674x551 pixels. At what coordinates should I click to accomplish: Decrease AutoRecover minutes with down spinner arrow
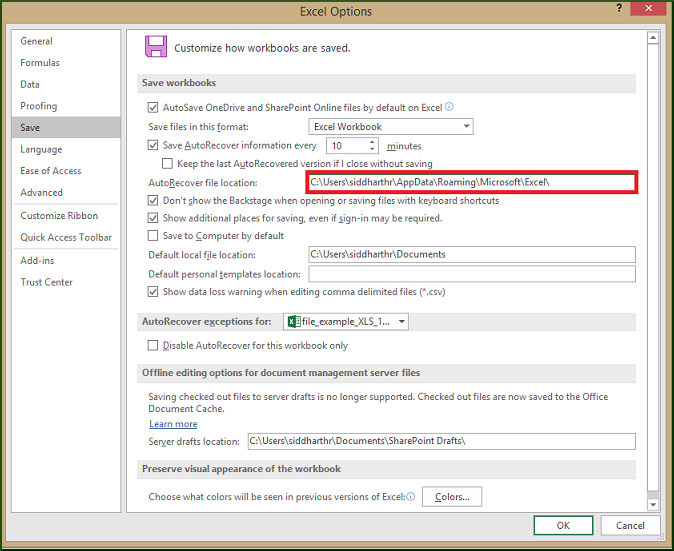(x=372, y=149)
